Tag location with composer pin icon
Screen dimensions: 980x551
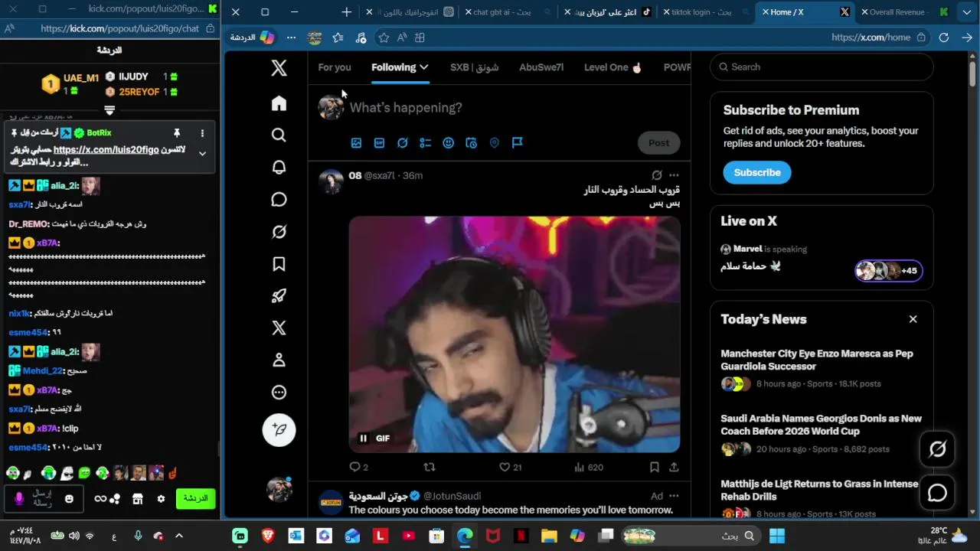(494, 143)
